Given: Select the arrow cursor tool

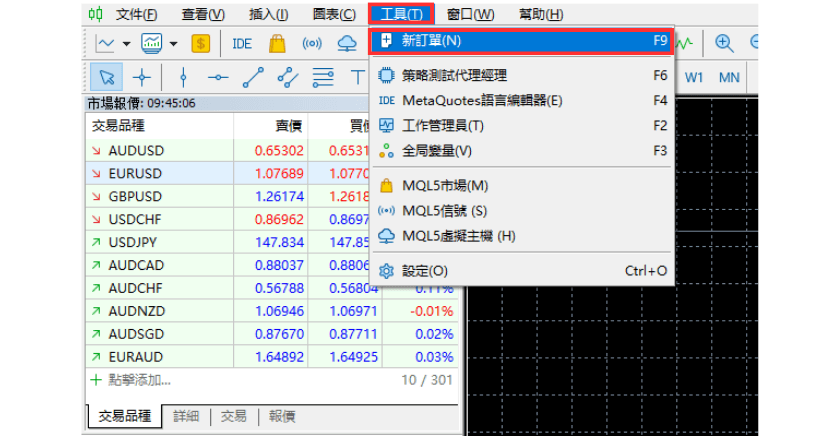Looking at the screenshot, I should [x=106, y=76].
